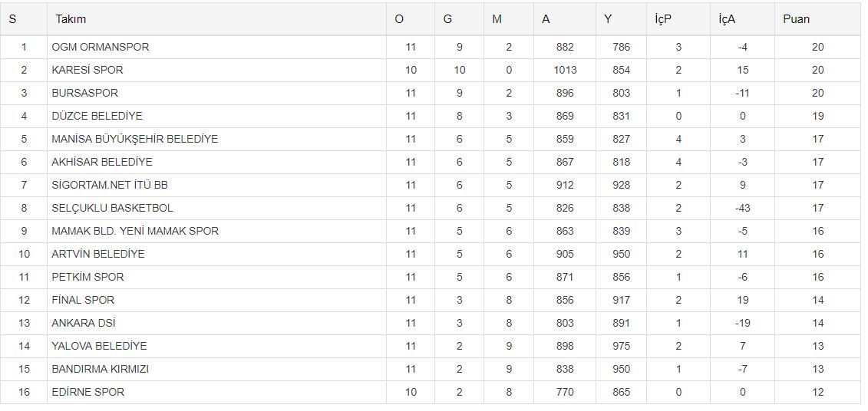Viewport: 868px width, 411px height.
Task: Click the İçP column header
Action: 663,19
